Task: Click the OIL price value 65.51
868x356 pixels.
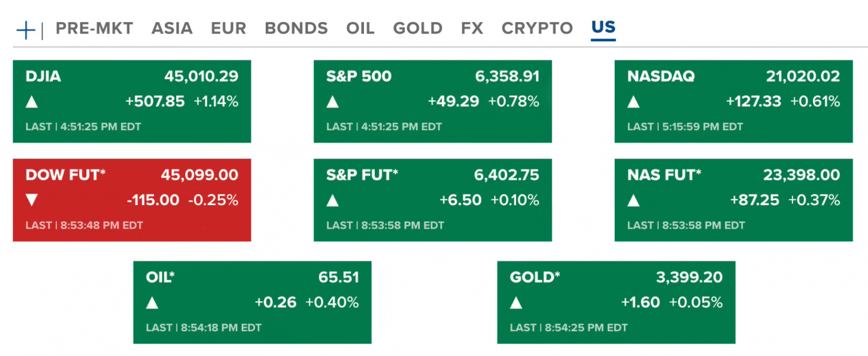Action: (x=339, y=277)
